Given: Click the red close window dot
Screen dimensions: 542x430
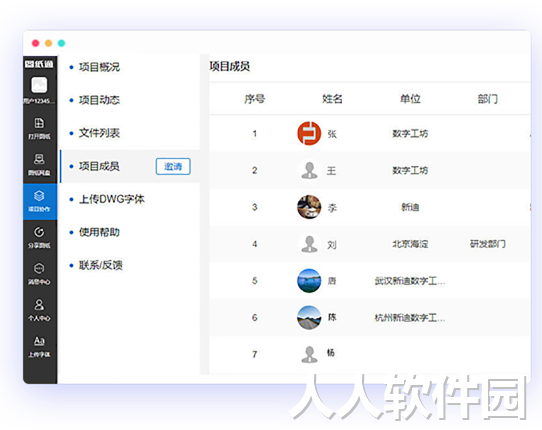Looking at the screenshot, I should (35, 43).
